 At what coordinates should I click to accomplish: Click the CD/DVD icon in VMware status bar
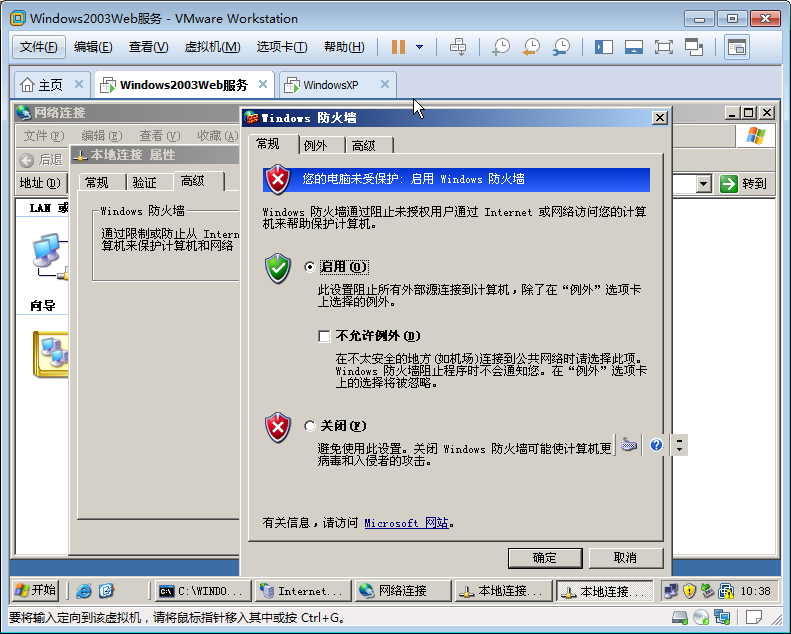click(x=701, y=617)
